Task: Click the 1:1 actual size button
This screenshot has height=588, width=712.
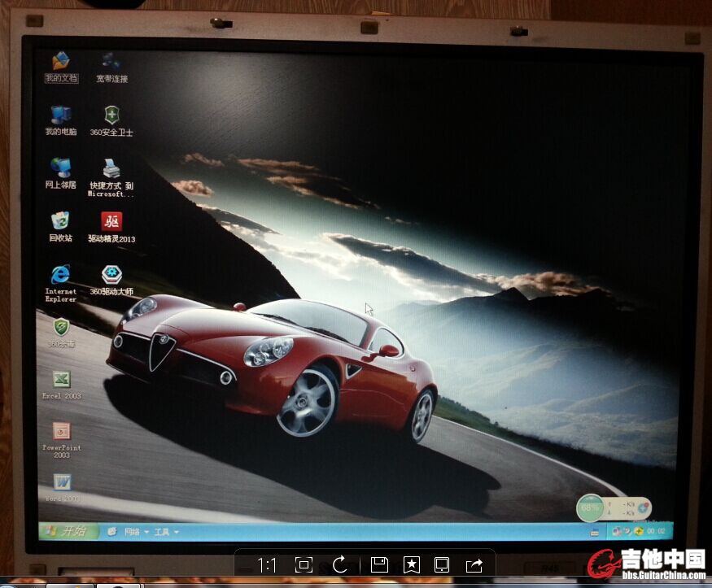Action: coord(267,564)
